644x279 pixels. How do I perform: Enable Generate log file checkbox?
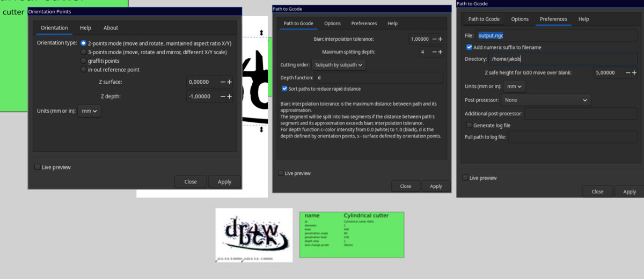point(469,125)
